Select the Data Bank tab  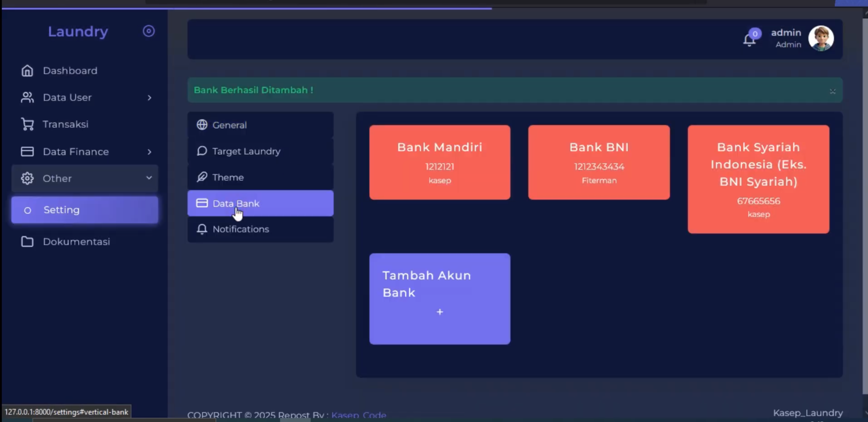(260, 203)
